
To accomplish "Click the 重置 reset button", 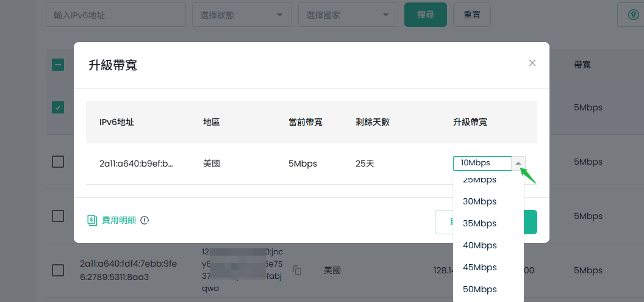I will coord(472,15).
